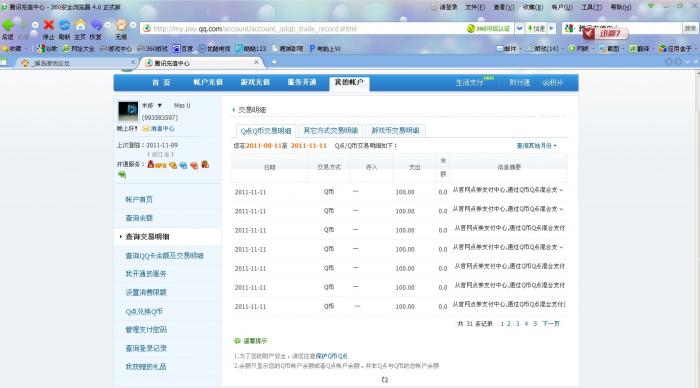Click the red Stop (停止) X icon
Image resolution: width=700 pixels, height=388 pixels.
49,25
